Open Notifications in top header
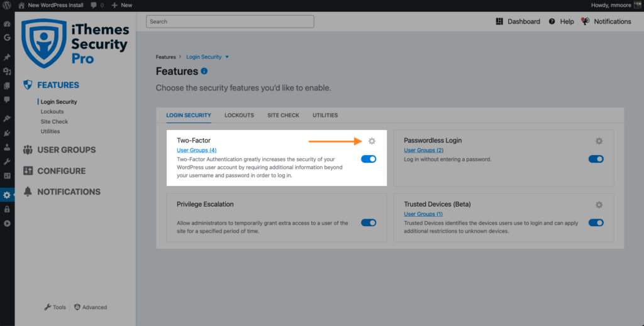Viewport: 644px width, 326px height. coord(606,21)
